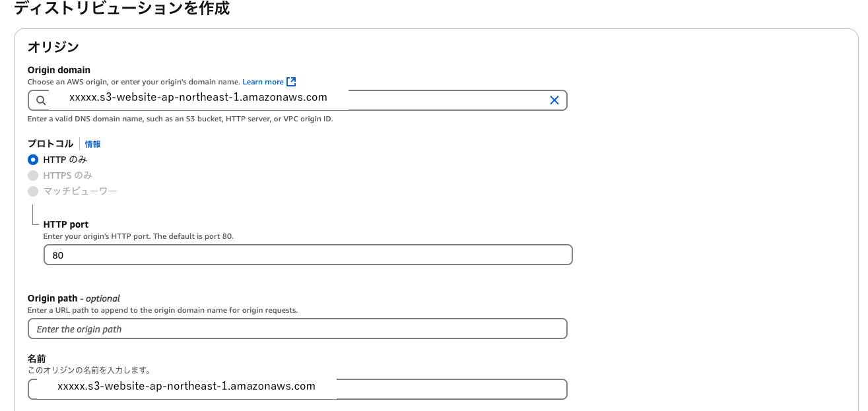Click the Origin domain field label

58,70
